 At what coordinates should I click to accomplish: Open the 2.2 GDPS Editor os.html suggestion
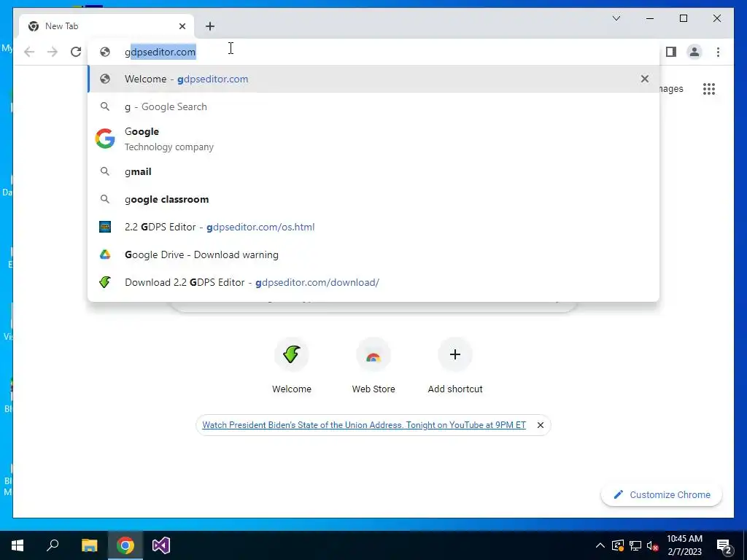[373, 227]
